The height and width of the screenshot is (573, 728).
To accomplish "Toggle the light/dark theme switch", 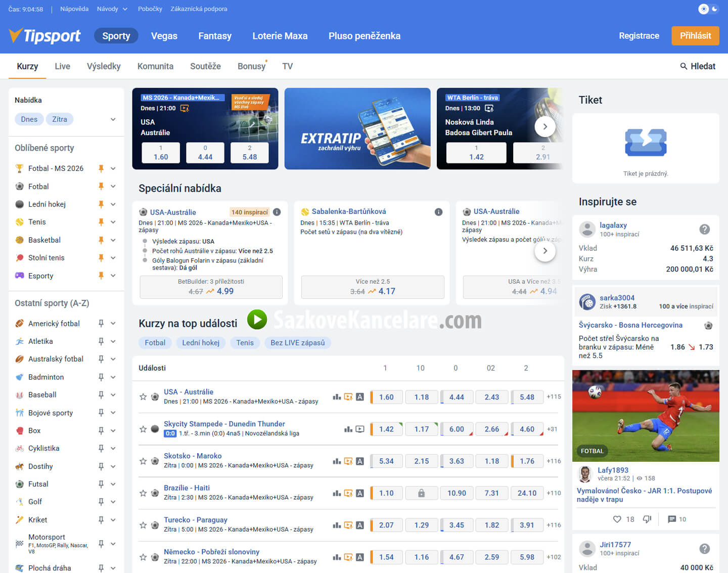I will coord(708,9).
